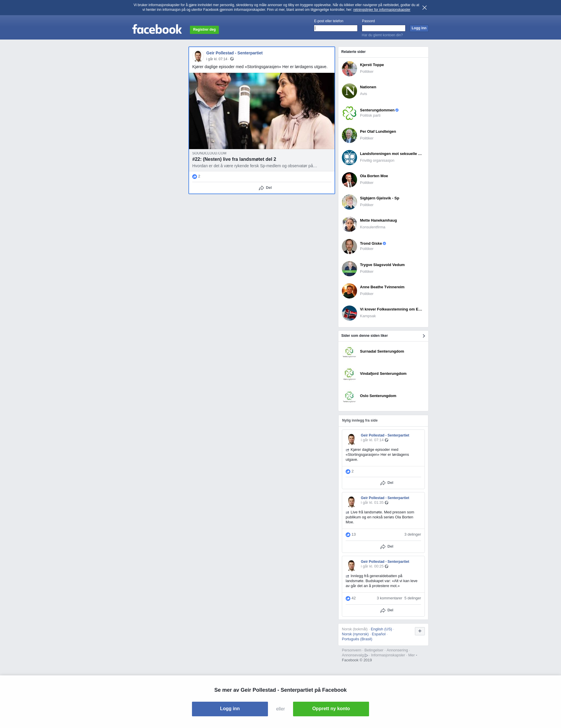Open Geir Pollestad - Senterpartiet main post title
Viewport: 561px width, 728px height.
coord(234,53)
